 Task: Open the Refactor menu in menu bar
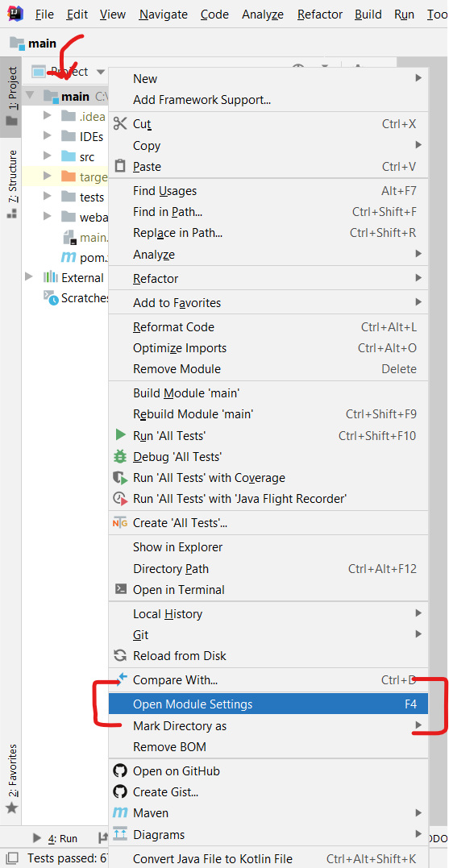pos(319,15)
